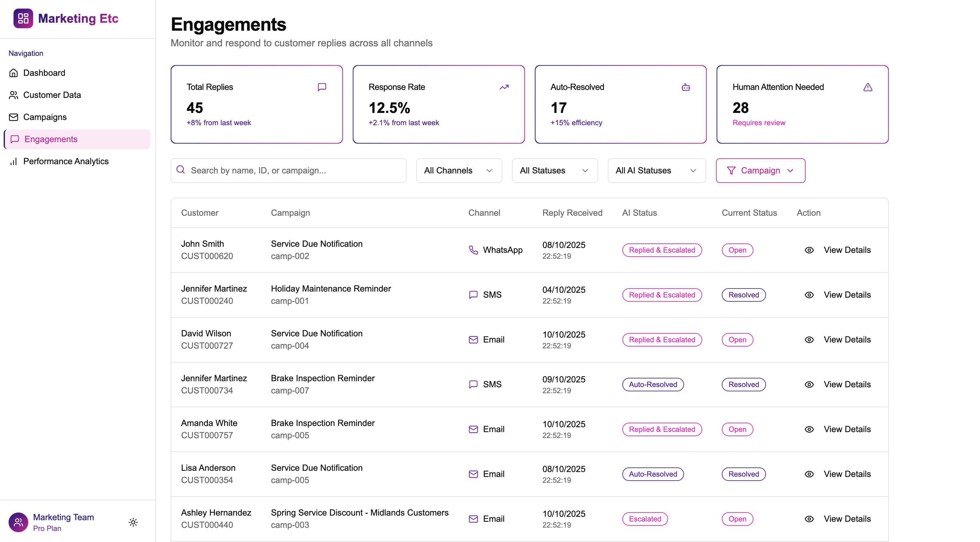Image resolution: width=980 pixels, height=542 pixels.
Task: Click View Details for Amanda White
Action: pos(847,429)
